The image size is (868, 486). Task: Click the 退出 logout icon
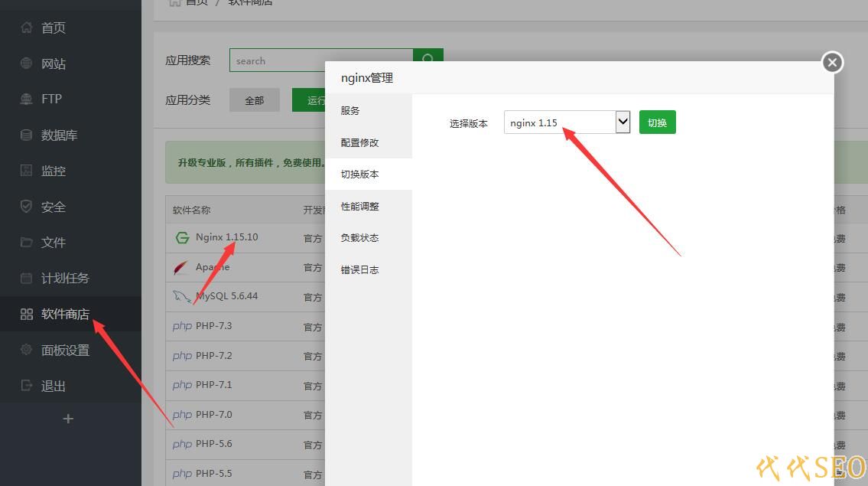pyautogui.click(x=27, y=386)
